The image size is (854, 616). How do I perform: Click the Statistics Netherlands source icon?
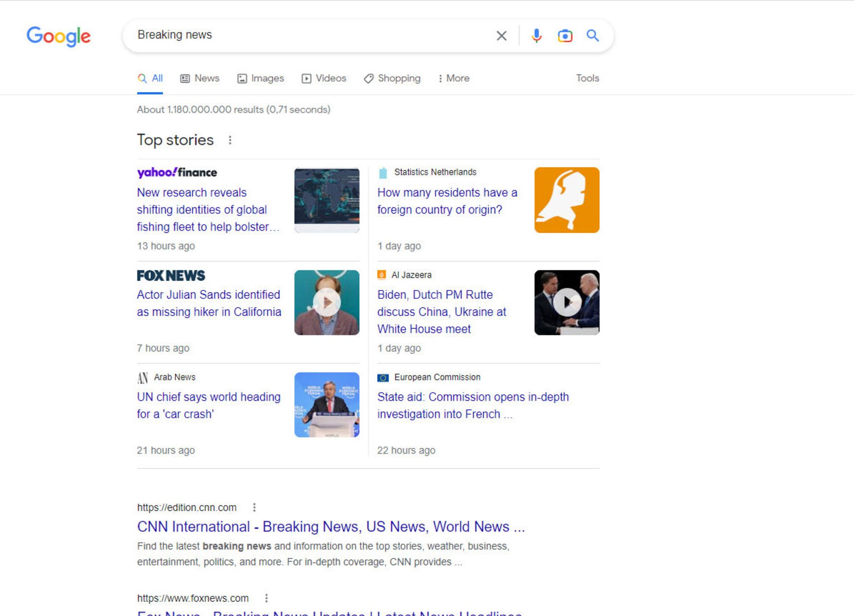[x=383, y=173]
